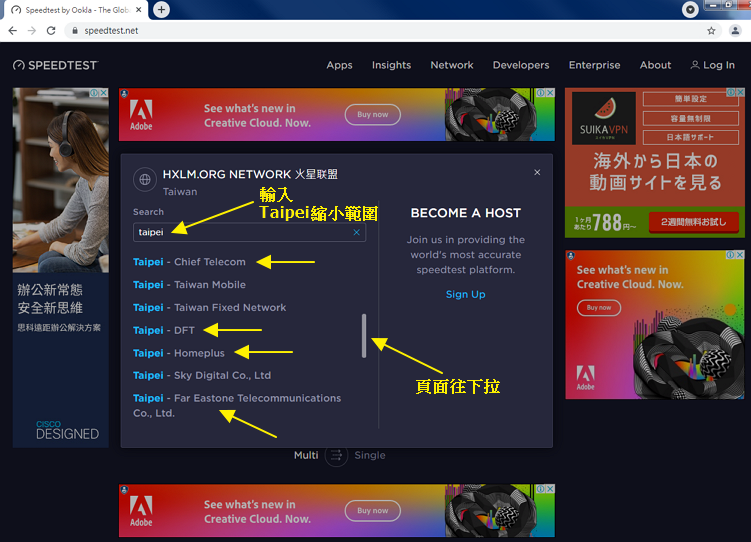Bookmark this page with star icon

point(711,31)
